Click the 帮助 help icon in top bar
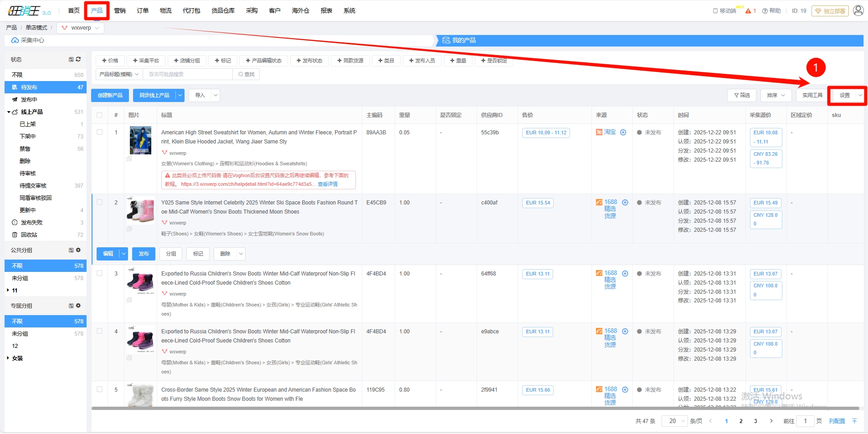Image resolution: width=868 pixels, height=434 pixels. click(765, 11)
